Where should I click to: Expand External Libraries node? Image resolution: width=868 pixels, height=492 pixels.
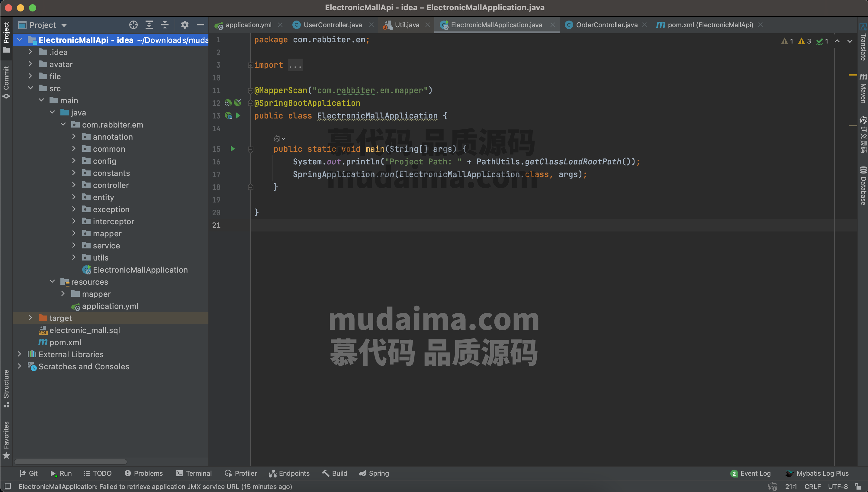(20, 354)
